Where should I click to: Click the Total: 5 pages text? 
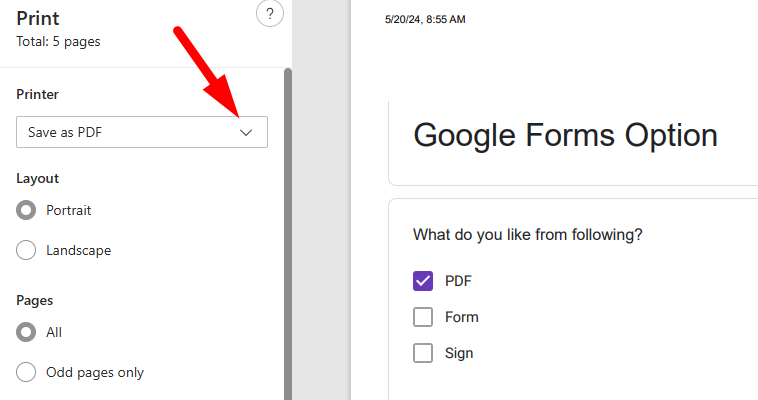click(58, 42)
